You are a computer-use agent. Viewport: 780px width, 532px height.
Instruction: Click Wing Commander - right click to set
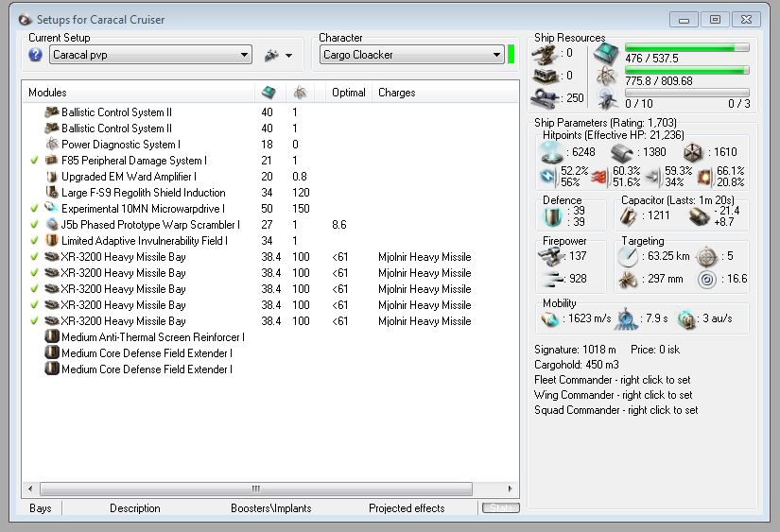613,395
